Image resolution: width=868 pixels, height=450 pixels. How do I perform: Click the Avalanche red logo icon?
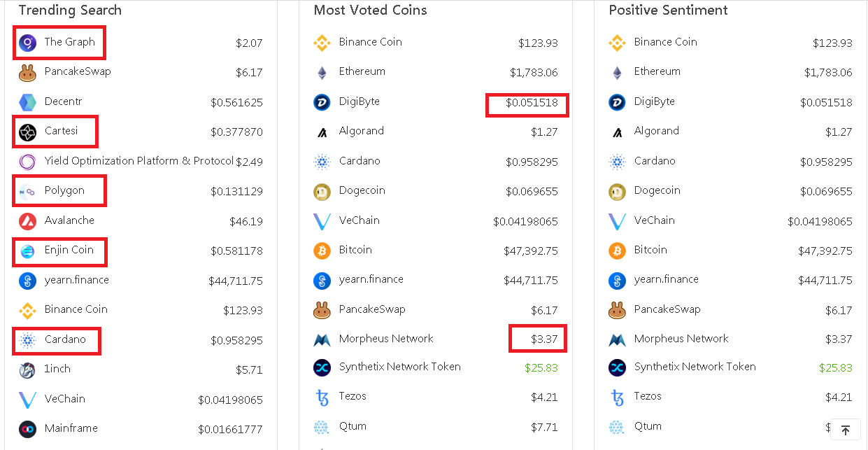(x=27, y=221)
